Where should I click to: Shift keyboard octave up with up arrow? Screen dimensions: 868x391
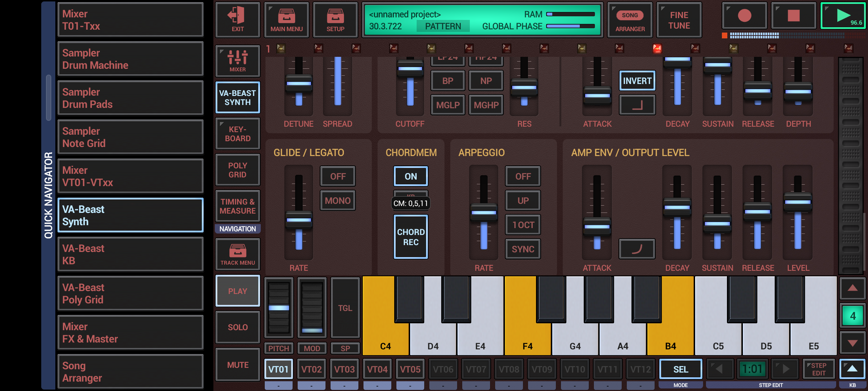pyautogui.click(x=852, y=288)
